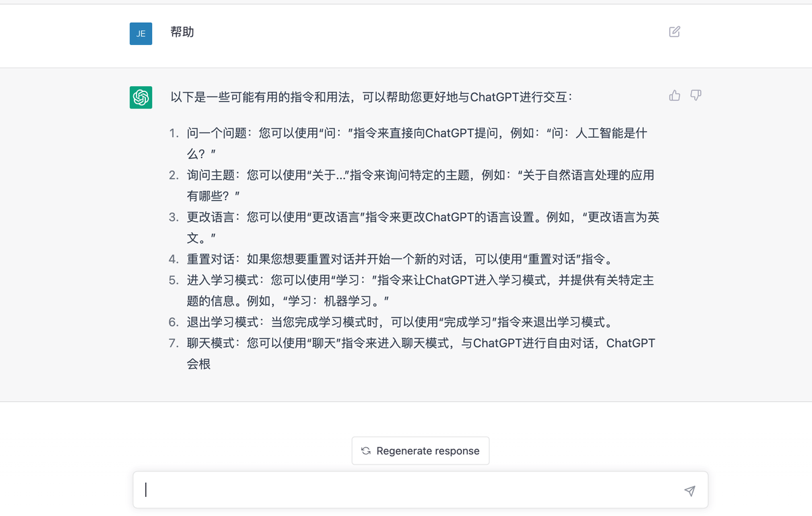Click the user message text "帮助"

182,32
